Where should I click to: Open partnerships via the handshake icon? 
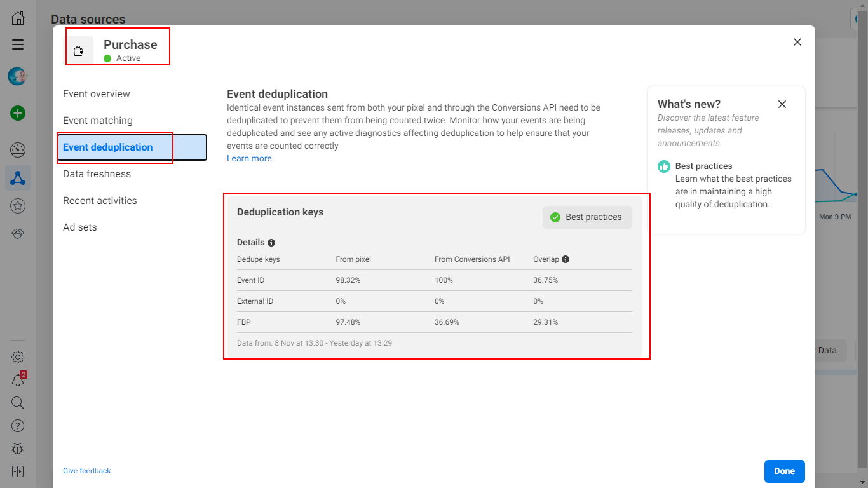17,233
